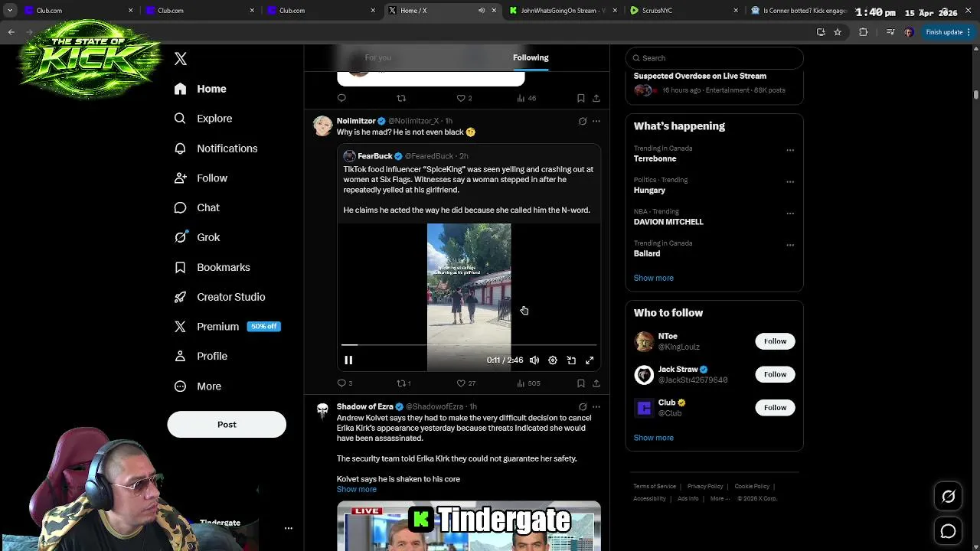Open Premium in the sidebar
The image size is (980, 551).
click(227, 327)
